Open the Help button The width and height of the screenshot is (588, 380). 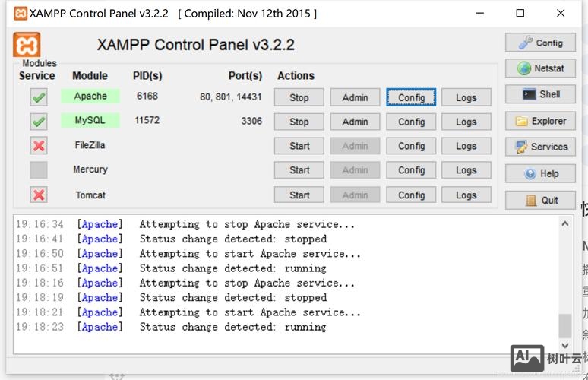540,173
